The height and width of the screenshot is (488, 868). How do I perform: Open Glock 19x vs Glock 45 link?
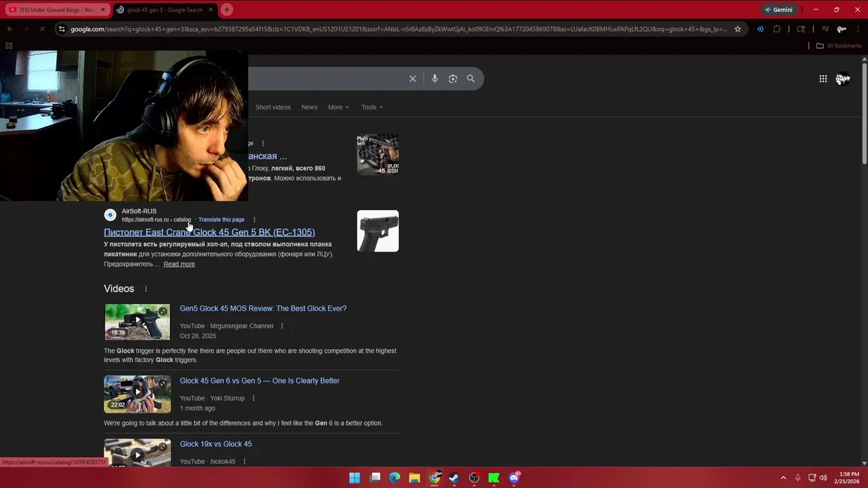(216, 444)
